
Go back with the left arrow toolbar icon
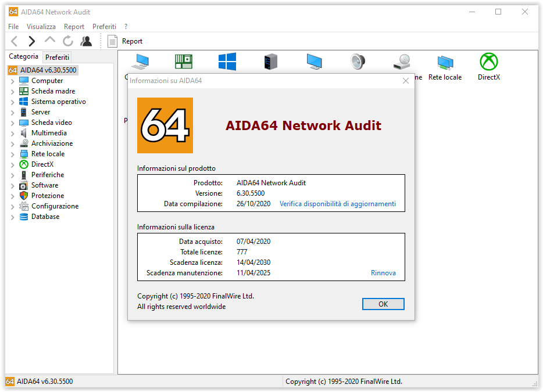pos(14,41)
